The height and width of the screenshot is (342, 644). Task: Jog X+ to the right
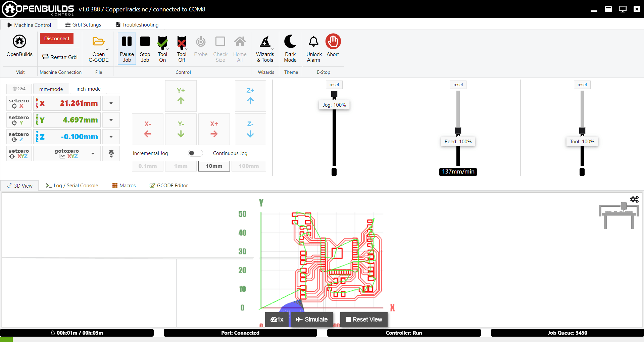coord(214,129)
